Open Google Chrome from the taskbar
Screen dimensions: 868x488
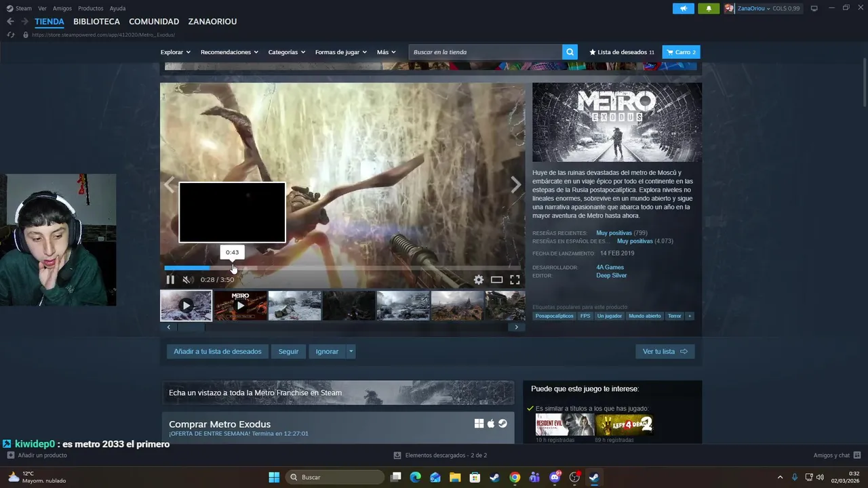pyautogui.click(x=515, y=477)
